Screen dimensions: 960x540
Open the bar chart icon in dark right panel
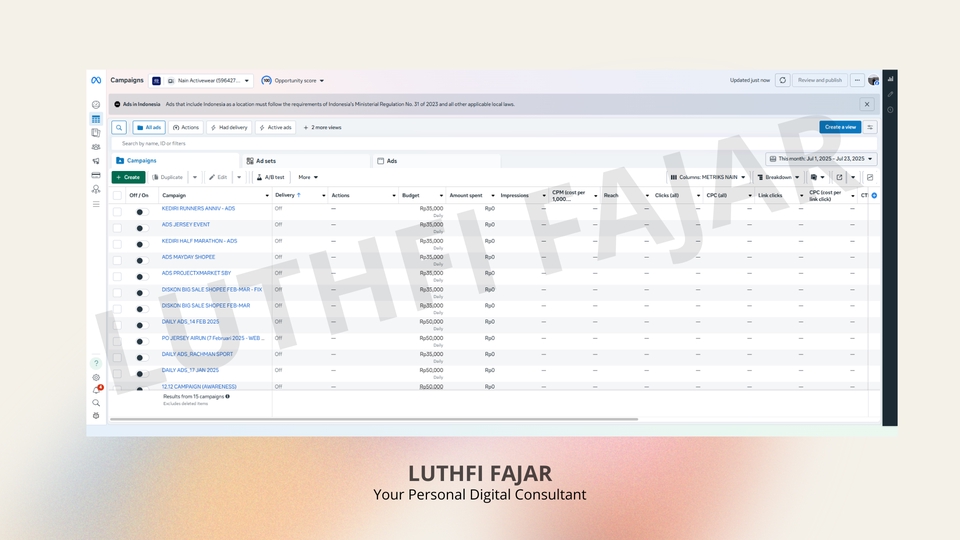click(x=890, y=79)
